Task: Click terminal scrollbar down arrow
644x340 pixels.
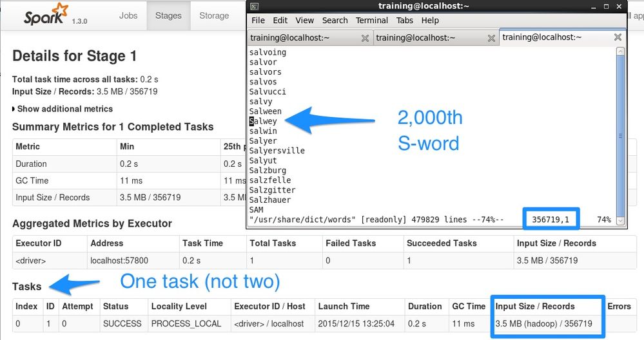Action: click(x=620, y=221)
